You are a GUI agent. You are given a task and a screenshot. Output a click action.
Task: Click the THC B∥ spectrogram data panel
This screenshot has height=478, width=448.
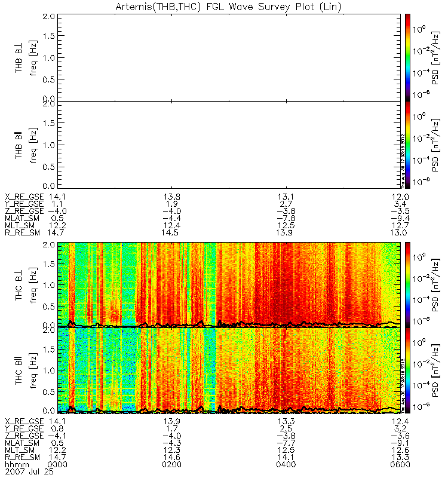pyautogui.click(x=229, y=370)
